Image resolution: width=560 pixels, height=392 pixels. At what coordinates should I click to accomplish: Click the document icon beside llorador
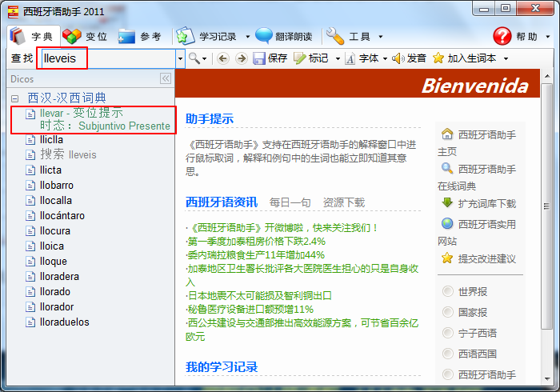click(30, 307)
